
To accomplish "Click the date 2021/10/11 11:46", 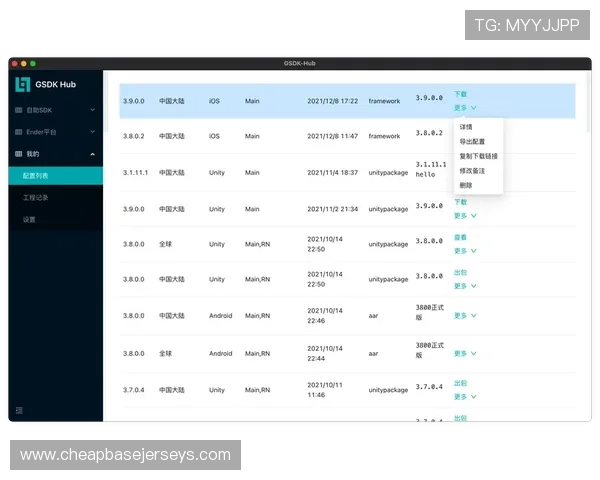I will (325, 390).
